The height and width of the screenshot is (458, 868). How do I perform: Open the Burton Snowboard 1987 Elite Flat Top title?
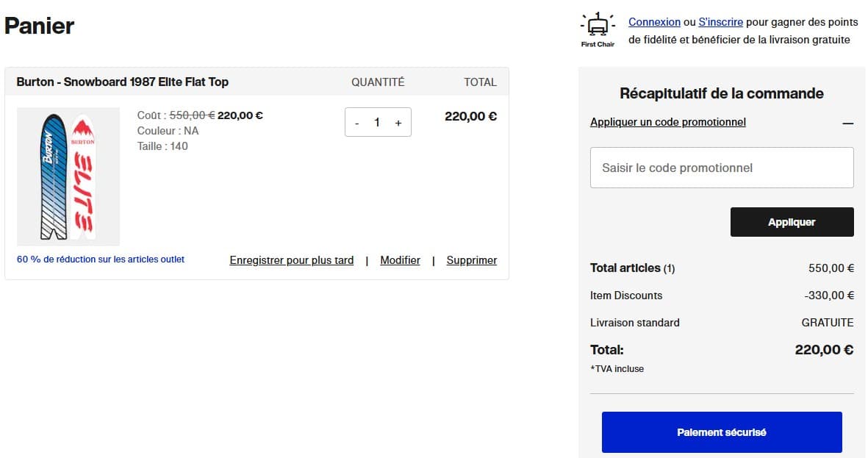click(x=123, y=82)
